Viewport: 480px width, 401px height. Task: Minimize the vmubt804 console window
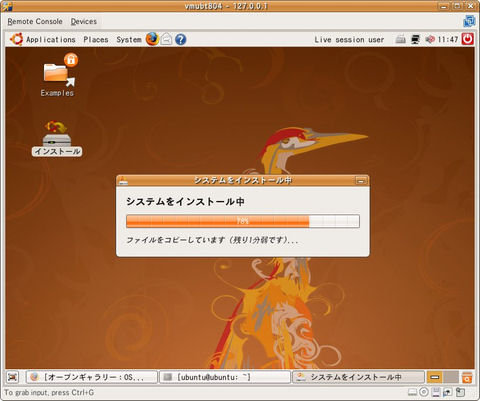(x=443, y=6)
